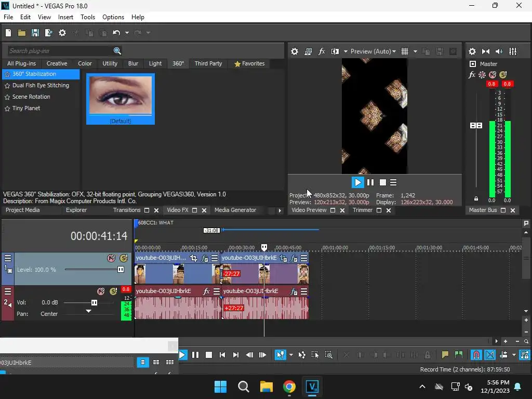Click the Video Output FX icon in preview

click(321, 51)
